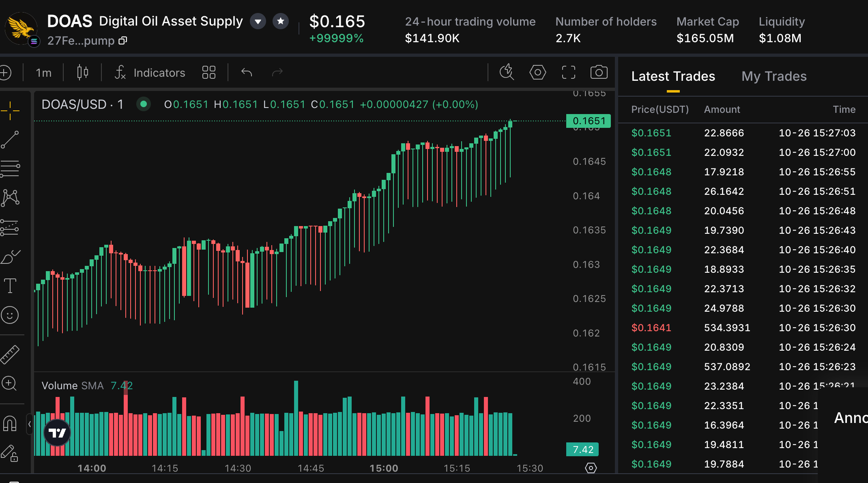The height and width of the screenshot is (483, 868).
Task: Click the +99999% price change text
Action: (x=336, y=38)
